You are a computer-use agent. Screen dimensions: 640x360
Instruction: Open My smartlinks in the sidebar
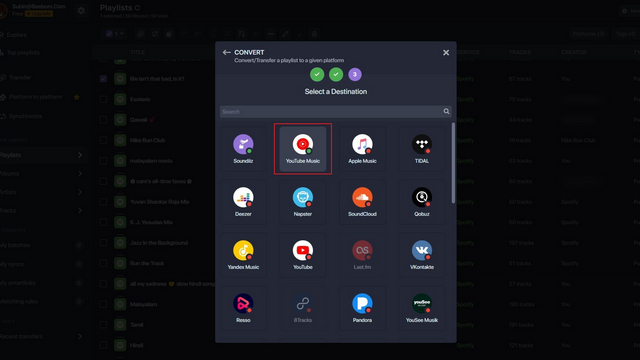tap(18, 283)
